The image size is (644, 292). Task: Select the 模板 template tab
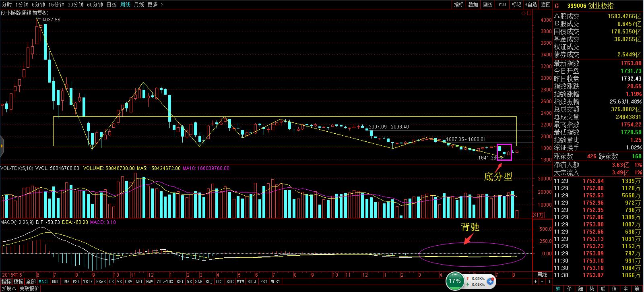(18, 282)
